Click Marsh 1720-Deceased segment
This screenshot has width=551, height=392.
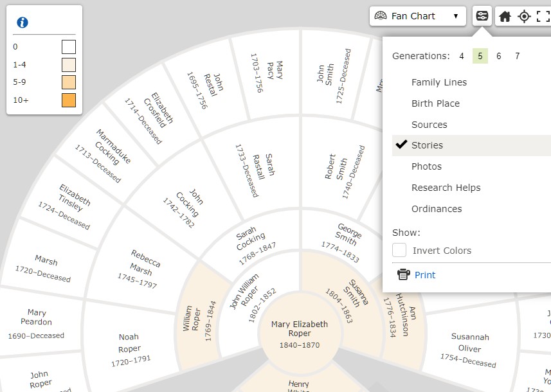click(44, 269)
